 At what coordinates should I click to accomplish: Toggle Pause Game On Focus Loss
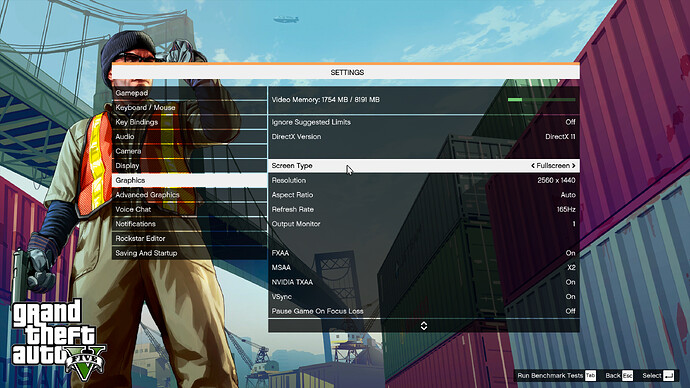click(x=424, y=311)
